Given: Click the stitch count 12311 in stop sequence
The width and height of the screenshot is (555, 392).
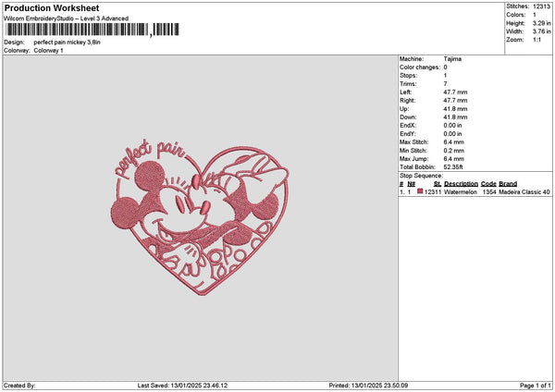Looking at the screenshot, I should point(433,192).
